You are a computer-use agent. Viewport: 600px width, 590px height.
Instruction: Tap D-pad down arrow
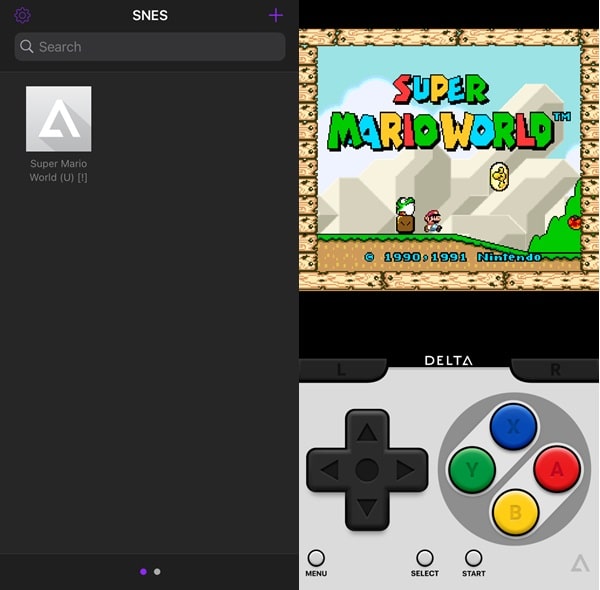pyautogui.click(x=367, y=508)
